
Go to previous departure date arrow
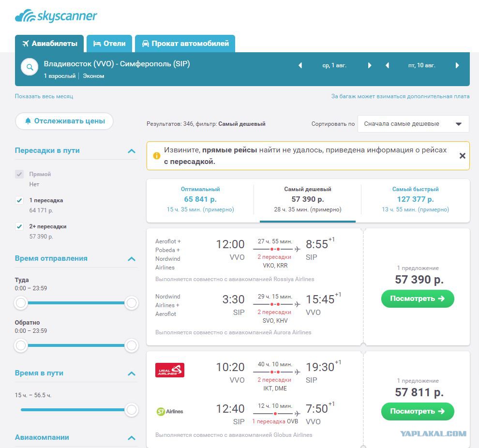300,65
